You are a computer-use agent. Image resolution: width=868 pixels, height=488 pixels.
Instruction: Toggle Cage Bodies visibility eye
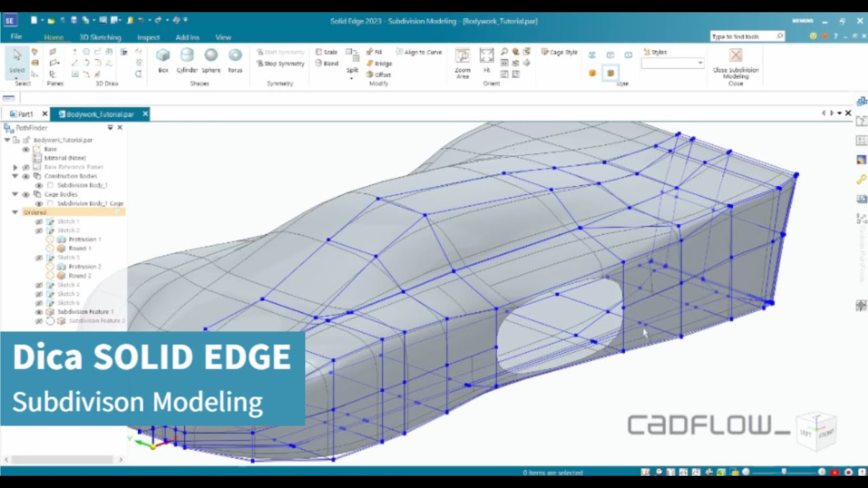26,195
